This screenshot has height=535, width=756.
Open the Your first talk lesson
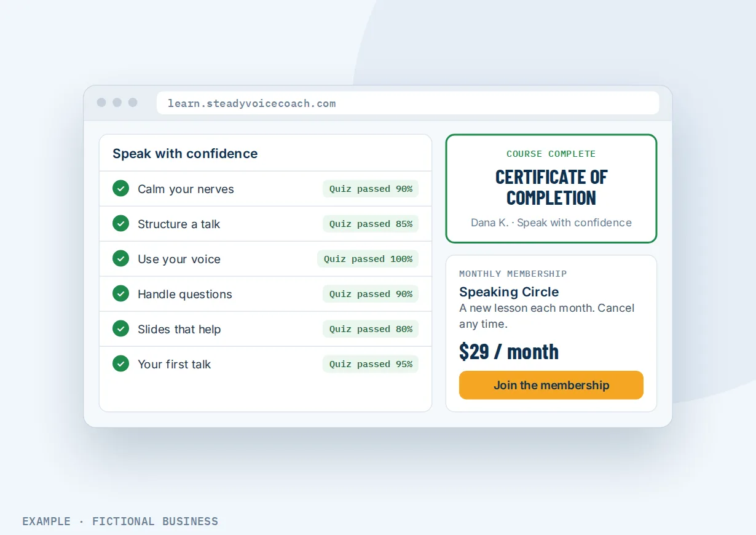266,364
